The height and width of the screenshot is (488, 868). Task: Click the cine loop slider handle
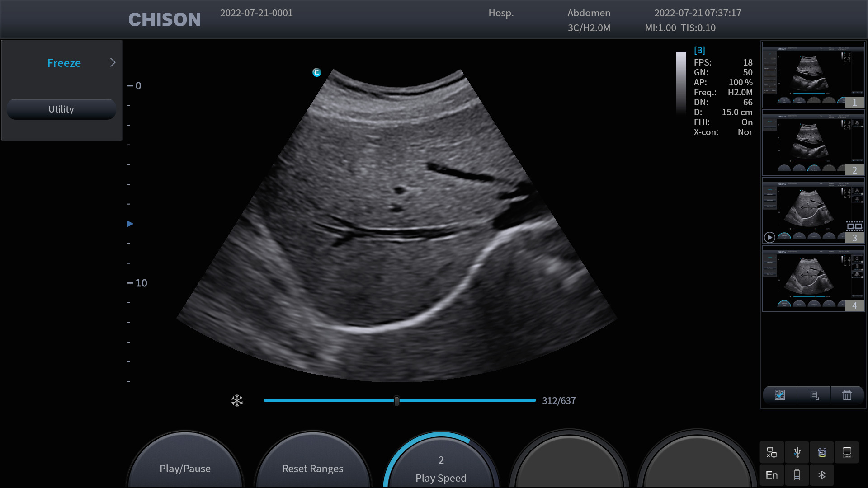pyautogui.click(x=397, y=401)
